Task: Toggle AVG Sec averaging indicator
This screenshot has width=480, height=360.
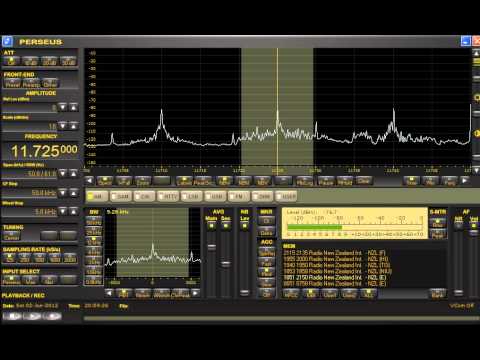Action: pos(226,226)
